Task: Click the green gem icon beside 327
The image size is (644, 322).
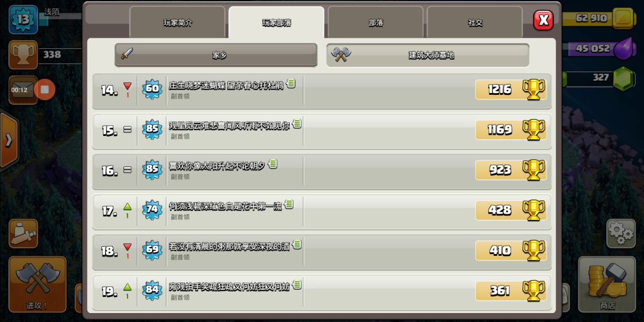Action: (x=624, y=79)
